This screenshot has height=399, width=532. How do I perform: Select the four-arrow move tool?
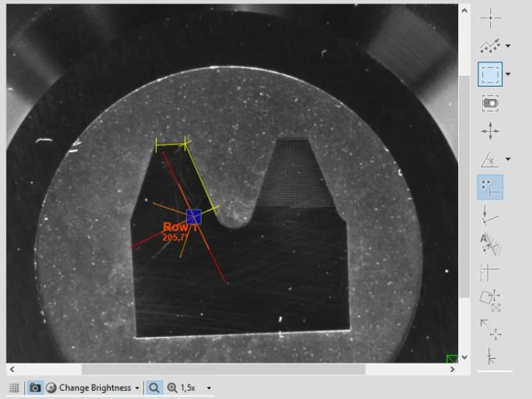coord(490,131)
